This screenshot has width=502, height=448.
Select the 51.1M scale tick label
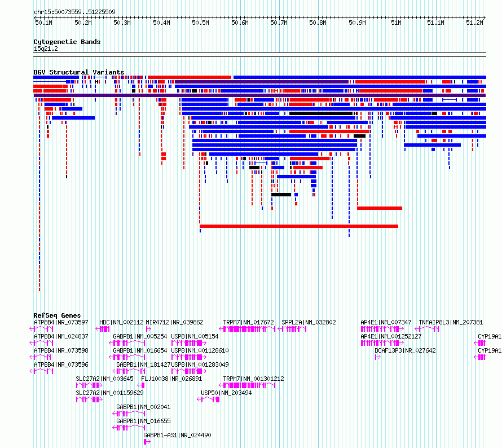coord(436,23)
